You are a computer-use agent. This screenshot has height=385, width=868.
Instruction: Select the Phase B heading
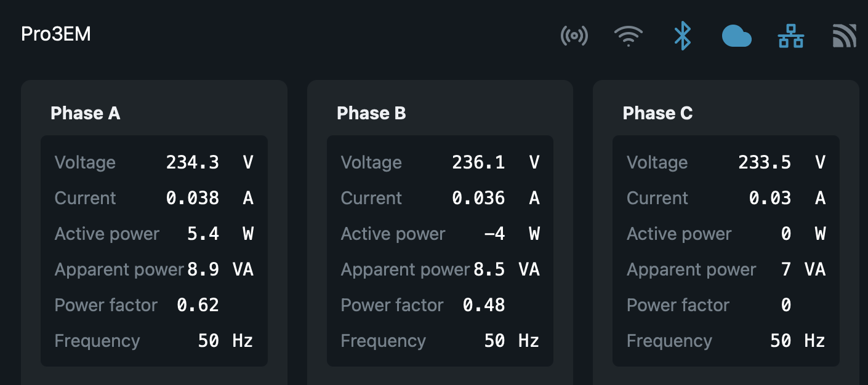tap(371, 113)
